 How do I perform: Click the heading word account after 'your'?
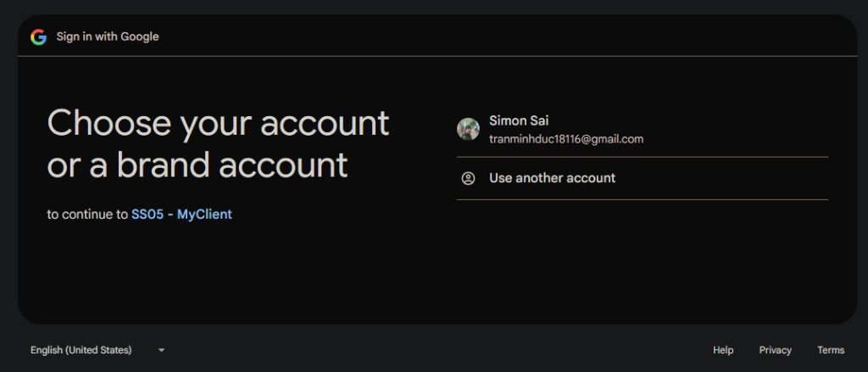(x=325, y=124)
